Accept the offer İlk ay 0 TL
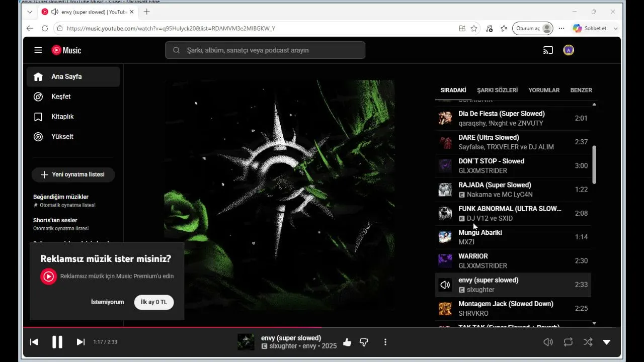Viewport: 644px width, 362px height. click(x=154, y=302)
